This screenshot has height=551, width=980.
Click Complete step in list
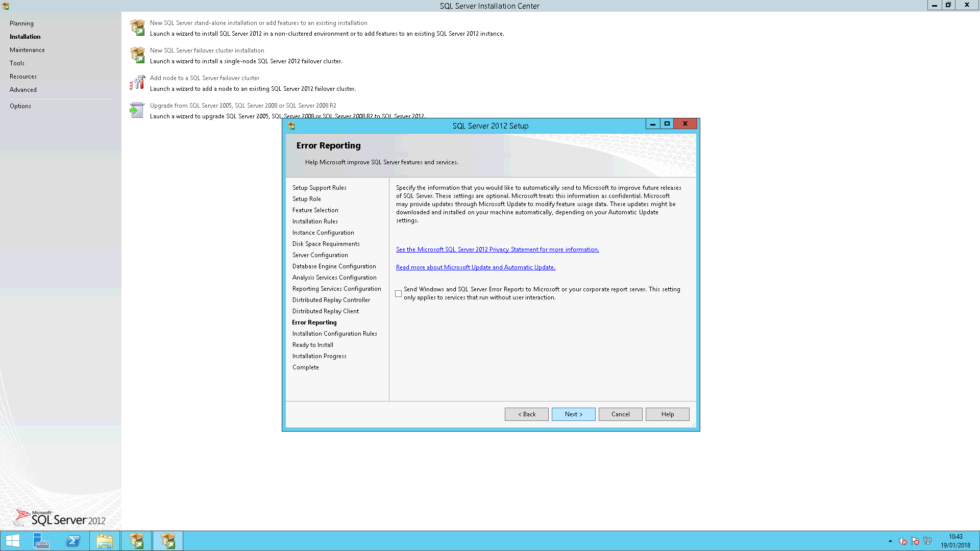point(306,367)
